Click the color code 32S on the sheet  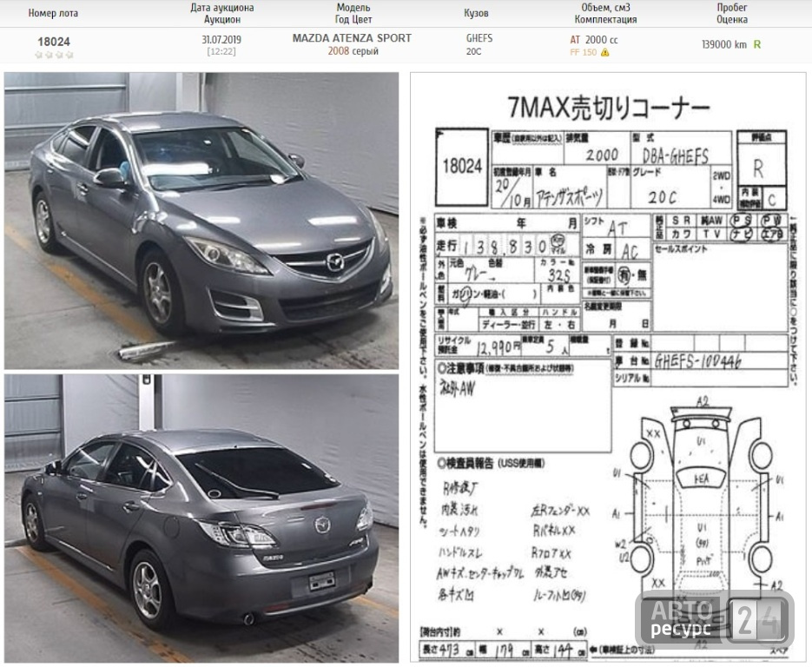click(x=558, y=275)
